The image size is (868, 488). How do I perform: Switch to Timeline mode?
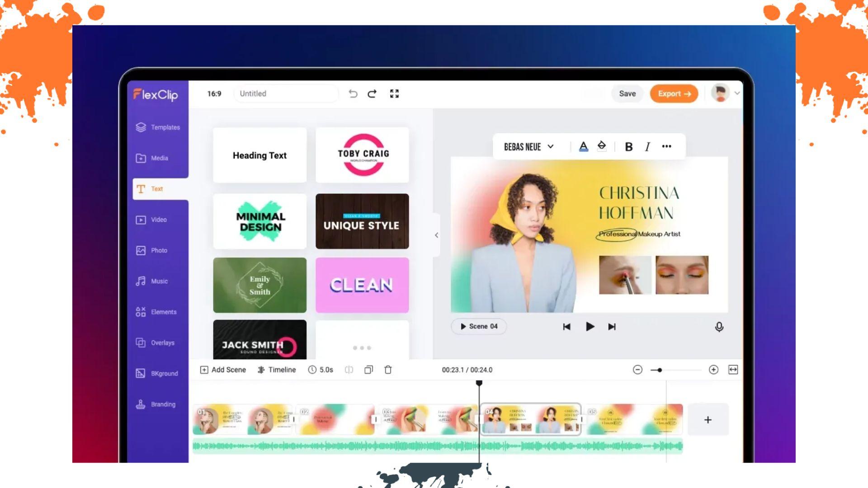pos(277,370)
